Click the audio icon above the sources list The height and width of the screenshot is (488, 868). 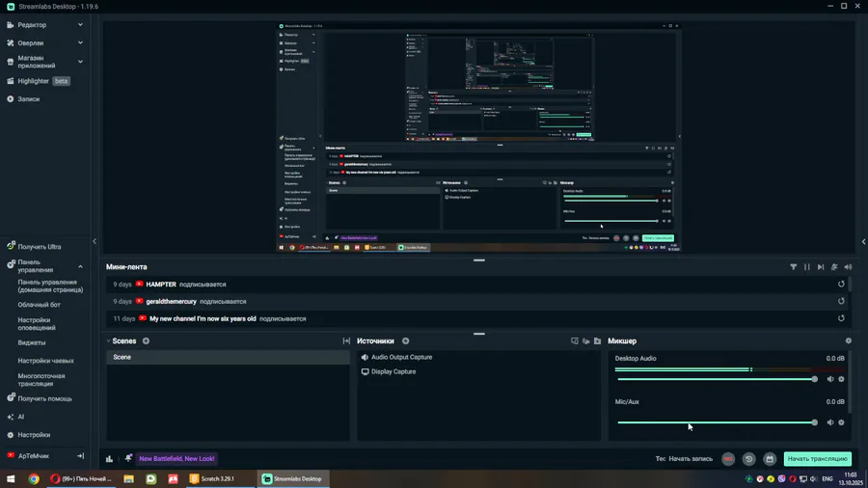click(x=585, y=341)
